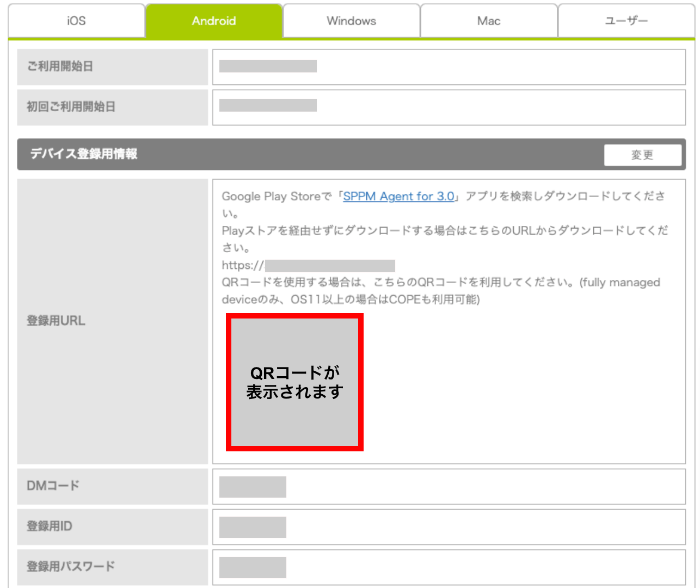Viewport: 700px width, 588px height.
Task: Click the 登録用パスワード label
Action: (x=71, y=566)
